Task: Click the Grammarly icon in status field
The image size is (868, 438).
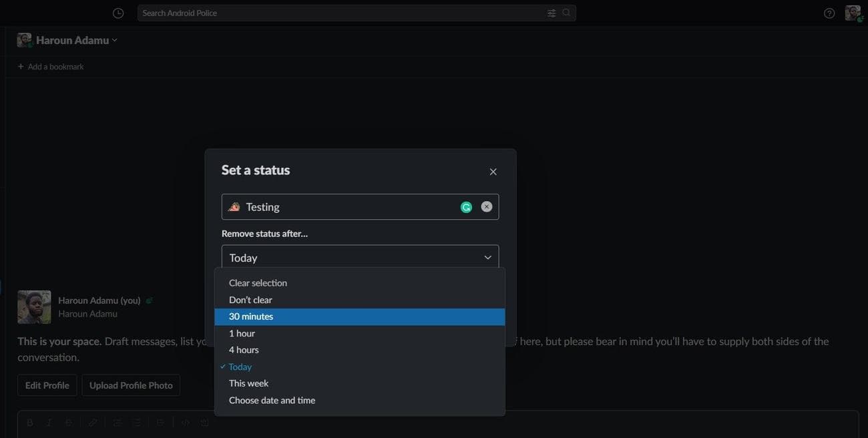Action: [466, 207]
